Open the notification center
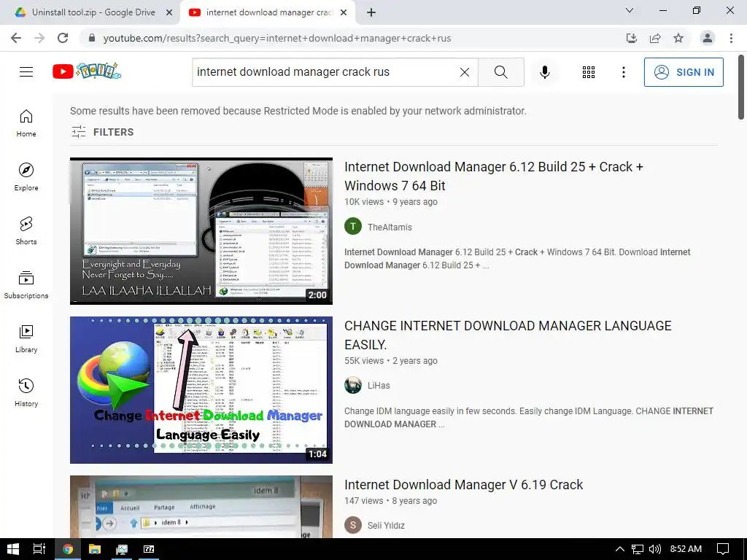The width and height of the screenshot is (747, 560). 723,549
